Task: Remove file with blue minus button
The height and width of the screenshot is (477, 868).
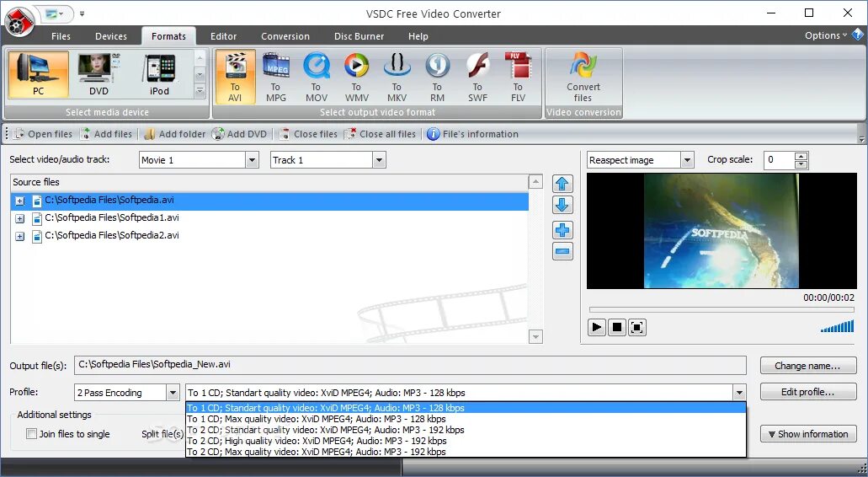Action: click(562, 251)
